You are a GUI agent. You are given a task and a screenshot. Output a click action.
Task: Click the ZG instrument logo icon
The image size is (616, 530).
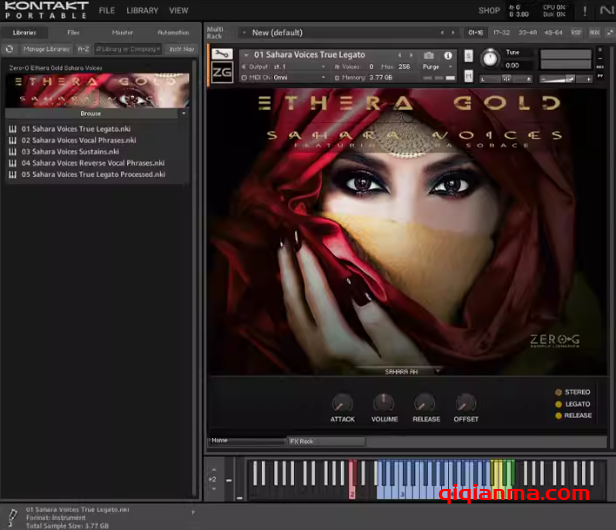click(222, 73)
